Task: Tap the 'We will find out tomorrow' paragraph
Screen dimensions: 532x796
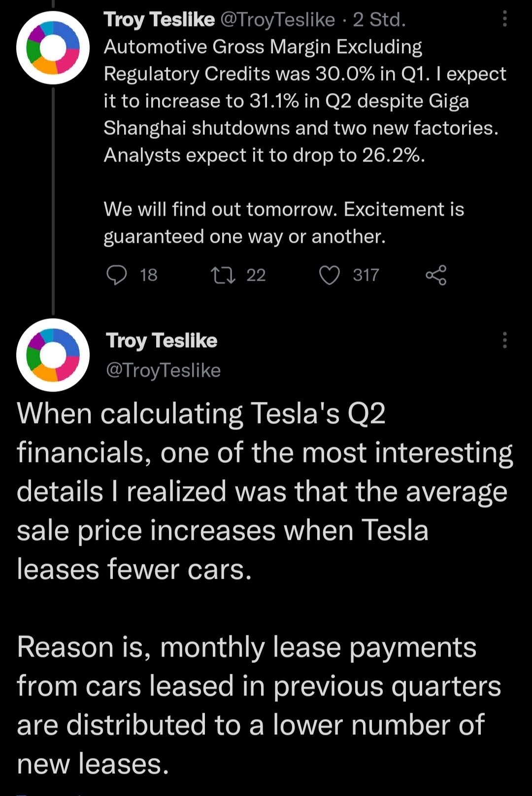Action: (x=284, y=223)
